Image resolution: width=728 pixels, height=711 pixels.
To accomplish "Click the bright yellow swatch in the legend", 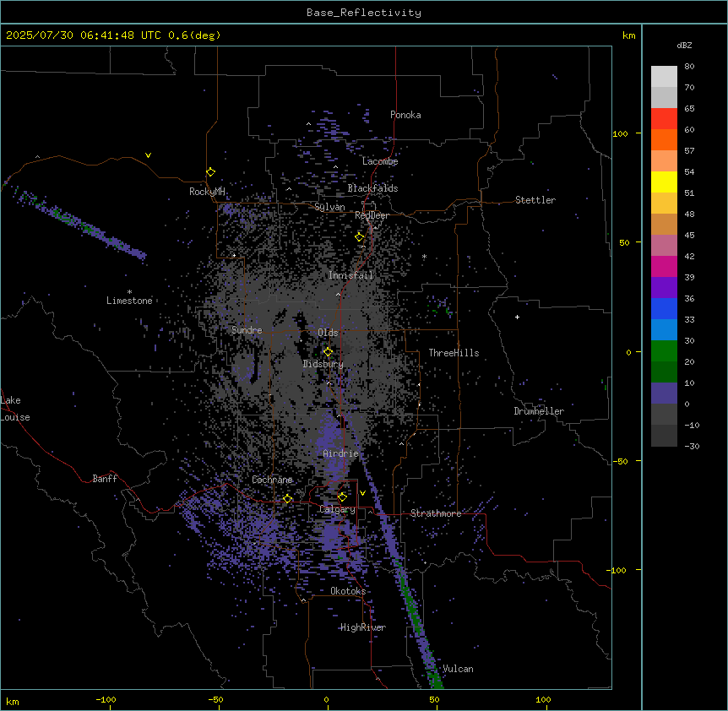I will point(664,182).
